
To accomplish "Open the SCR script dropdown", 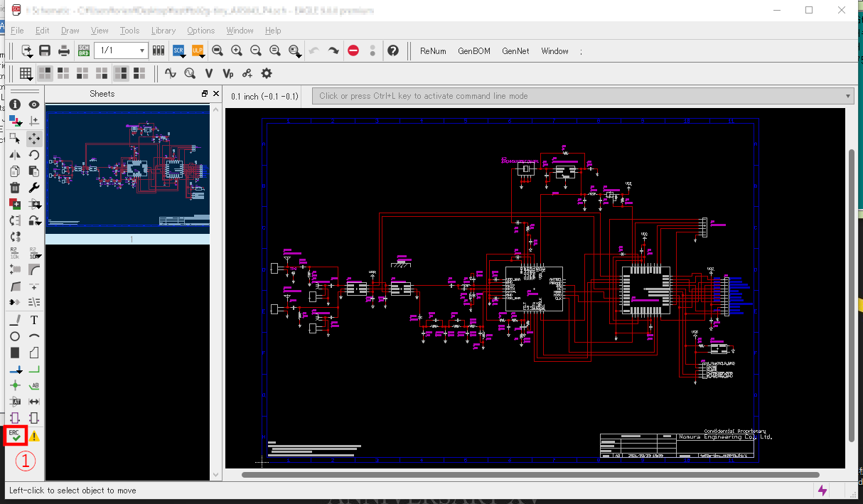I will [x=178, y=50].
